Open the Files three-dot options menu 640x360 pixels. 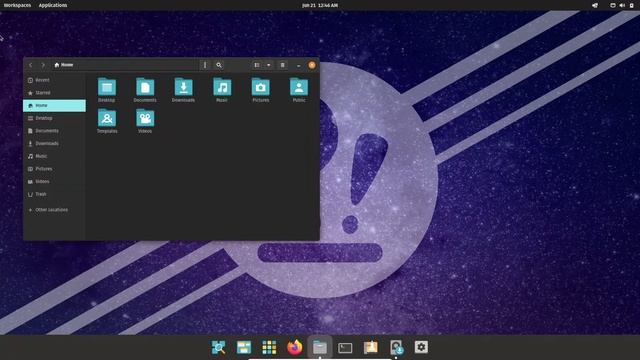(x=205, y=65)
